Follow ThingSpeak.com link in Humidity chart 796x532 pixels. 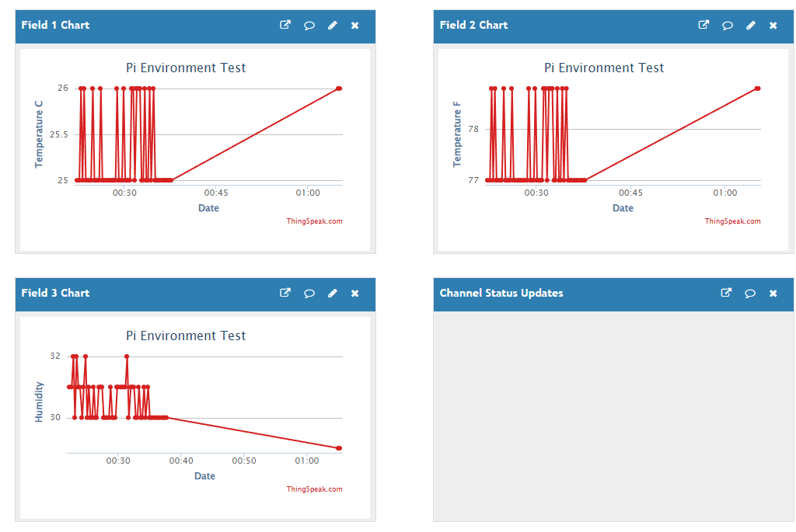tap(314, 489)
